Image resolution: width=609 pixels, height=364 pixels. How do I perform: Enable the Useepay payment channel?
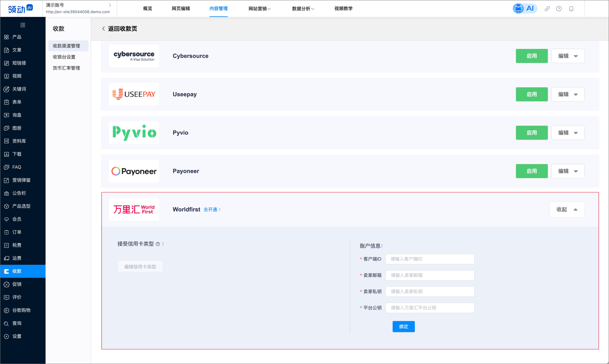[532, 94]
